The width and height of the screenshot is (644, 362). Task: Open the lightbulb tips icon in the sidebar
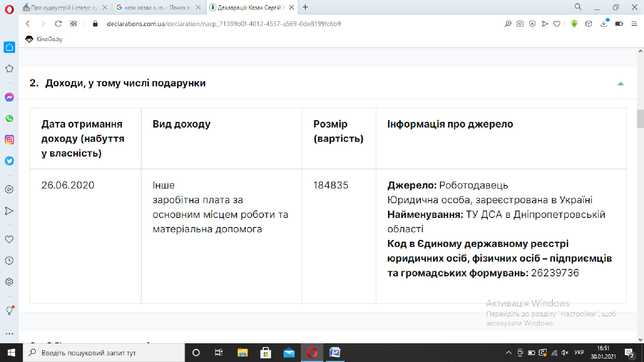tap(10, 311)
